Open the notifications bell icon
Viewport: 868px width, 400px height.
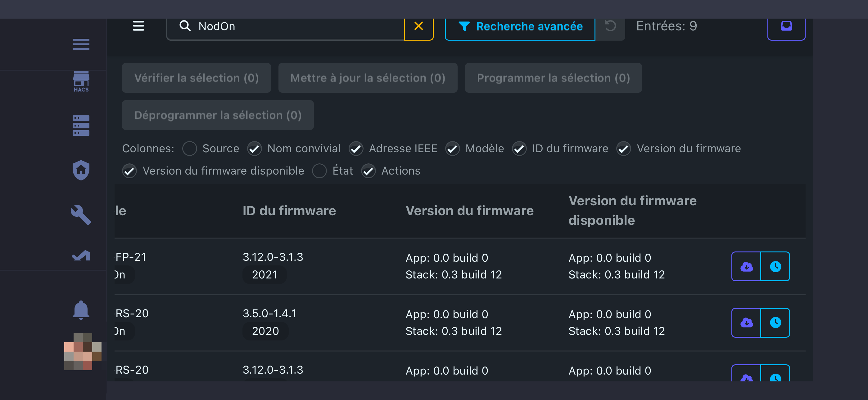point(81,310)
